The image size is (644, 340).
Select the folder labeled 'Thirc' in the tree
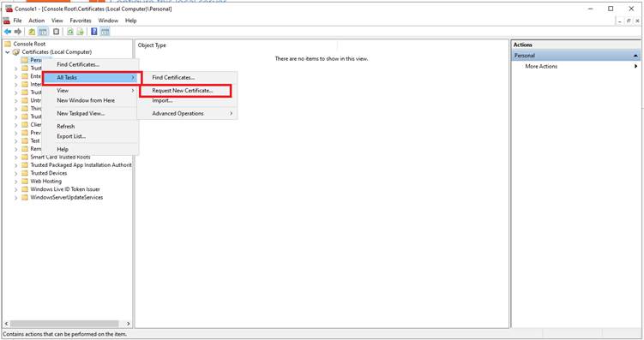coord(36,109)
